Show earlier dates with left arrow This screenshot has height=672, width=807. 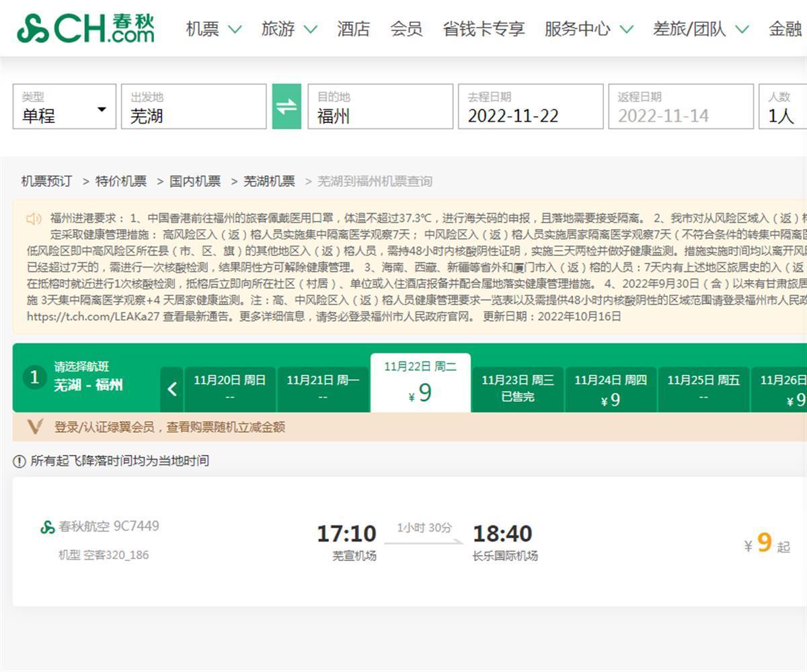click(x=172, y=389)
